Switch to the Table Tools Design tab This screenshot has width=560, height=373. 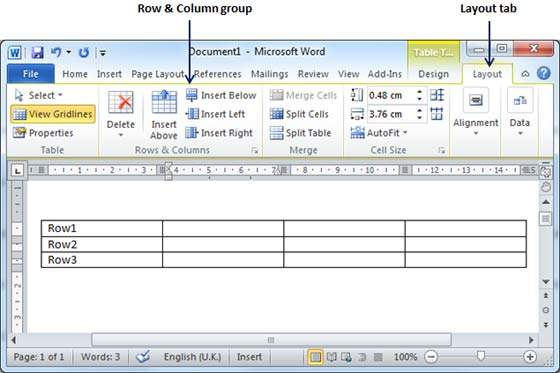pos(433,74)
